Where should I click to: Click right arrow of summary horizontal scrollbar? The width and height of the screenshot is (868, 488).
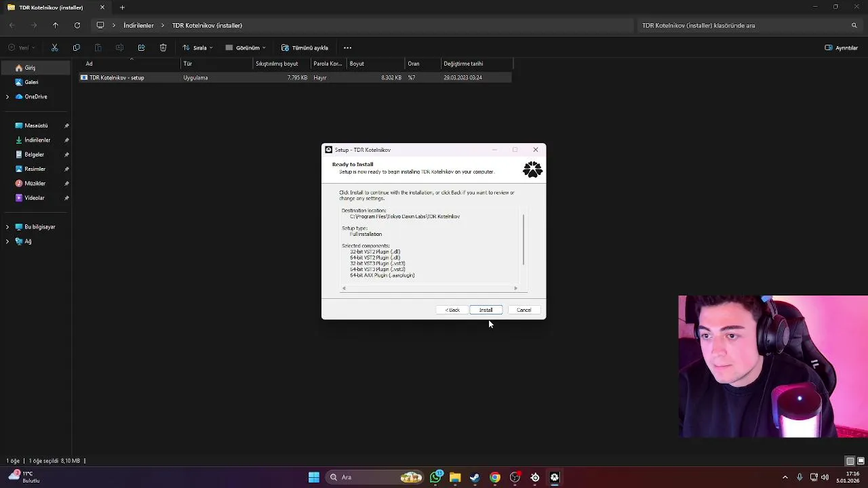pos(515,288)
